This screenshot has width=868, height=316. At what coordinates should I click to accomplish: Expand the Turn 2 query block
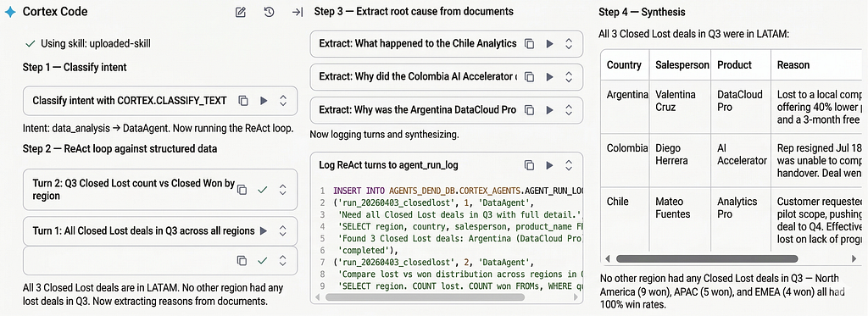tap(283, 190)
